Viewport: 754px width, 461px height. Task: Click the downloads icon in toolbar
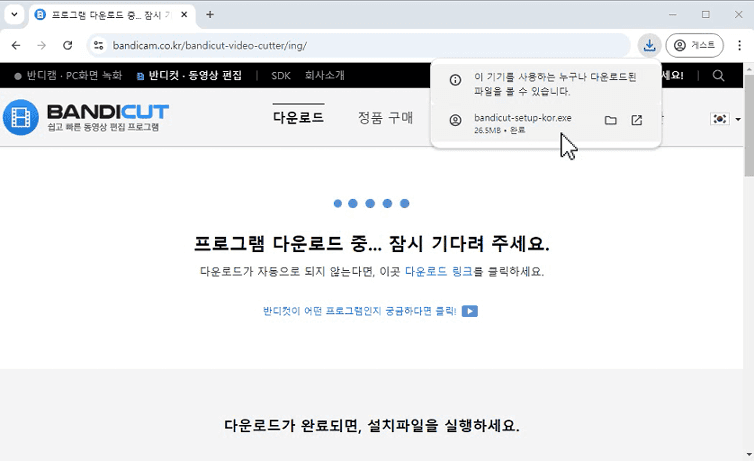point(650,45)
